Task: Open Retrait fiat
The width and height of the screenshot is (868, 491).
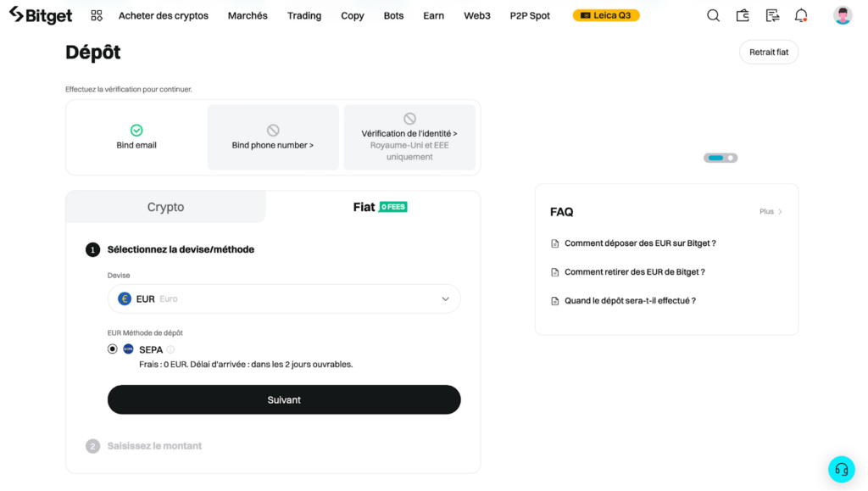Action: [x=768, y=52]
